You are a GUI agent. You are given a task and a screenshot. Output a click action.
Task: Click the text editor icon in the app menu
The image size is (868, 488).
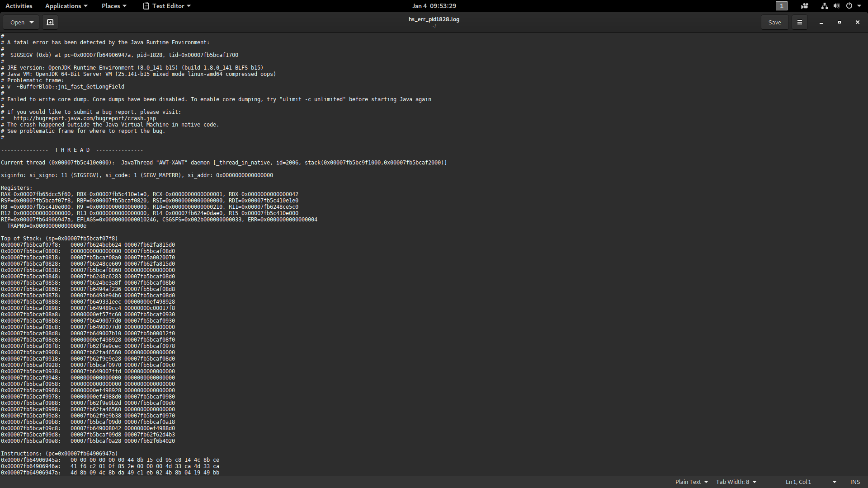[x=146, y=6]
